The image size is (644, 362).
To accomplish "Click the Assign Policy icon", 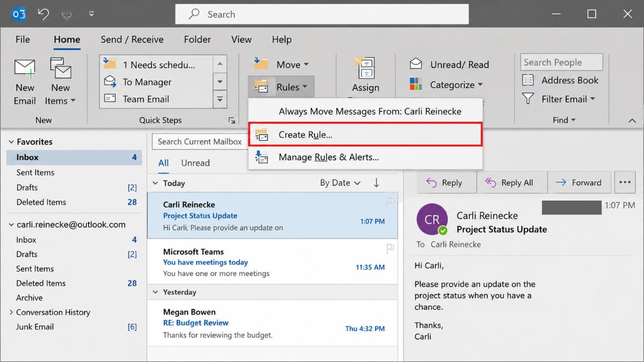I will pos(365,69).
